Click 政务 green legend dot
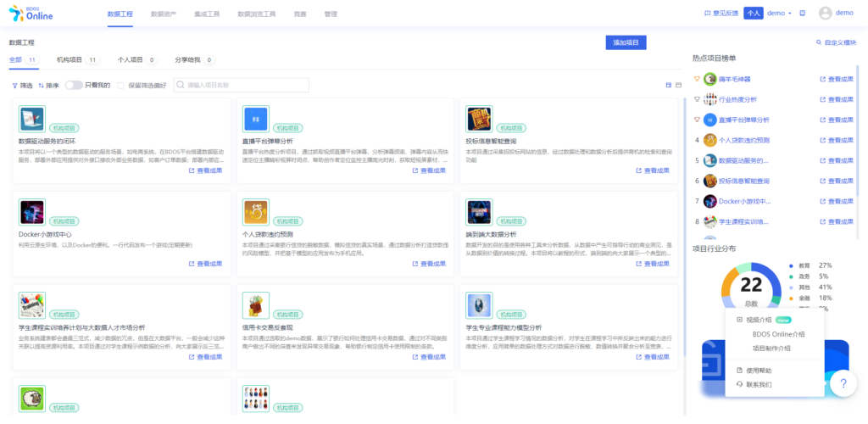Viewport: 868px width, 424px height. tap(792, 276)
